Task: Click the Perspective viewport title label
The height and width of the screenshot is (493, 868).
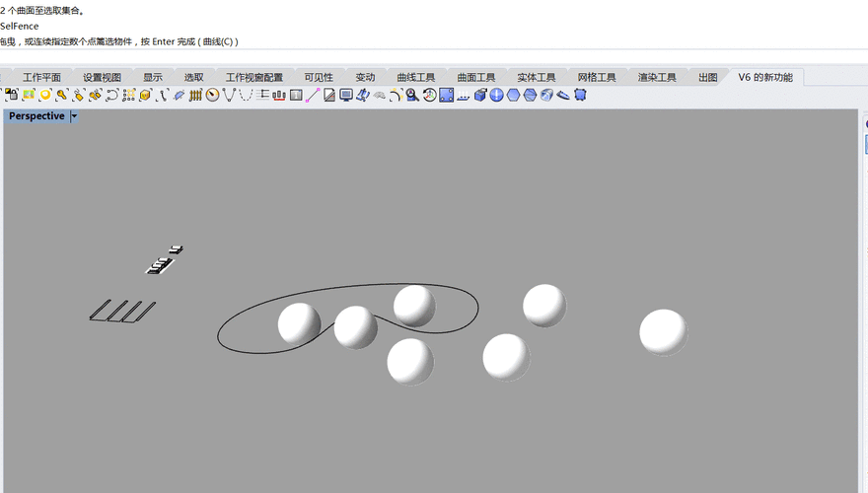Action: (36, 116)
